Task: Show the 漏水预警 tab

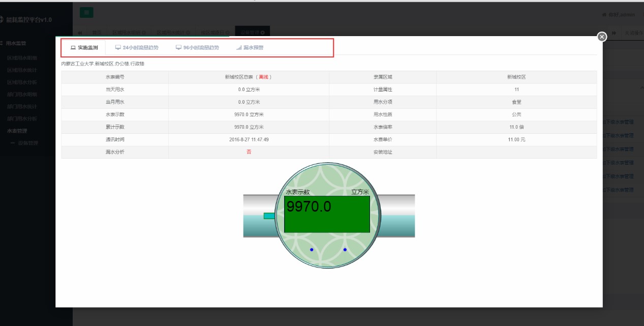Action: click(250, 48)
